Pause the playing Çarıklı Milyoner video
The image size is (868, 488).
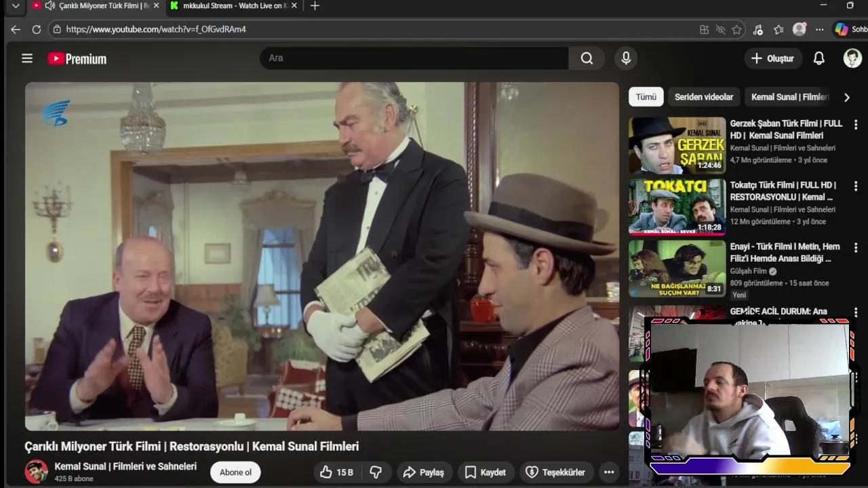pos(322,256)
